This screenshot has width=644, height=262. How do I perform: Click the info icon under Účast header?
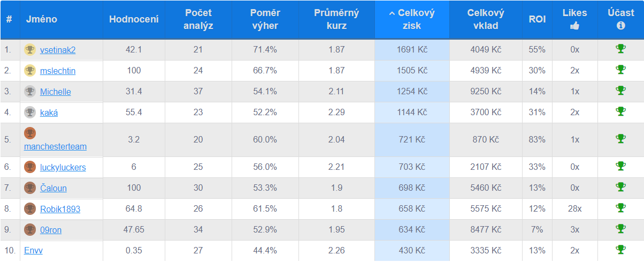click(620, 25)
